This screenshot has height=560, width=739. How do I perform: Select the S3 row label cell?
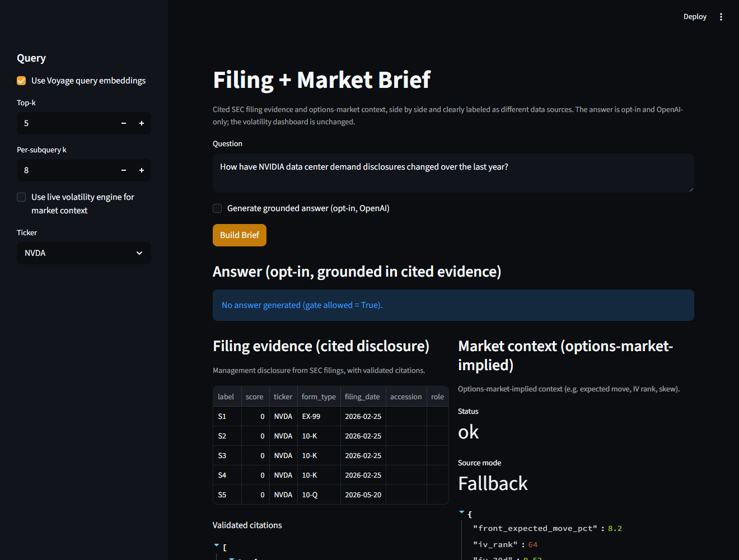[x=227, y=455]
